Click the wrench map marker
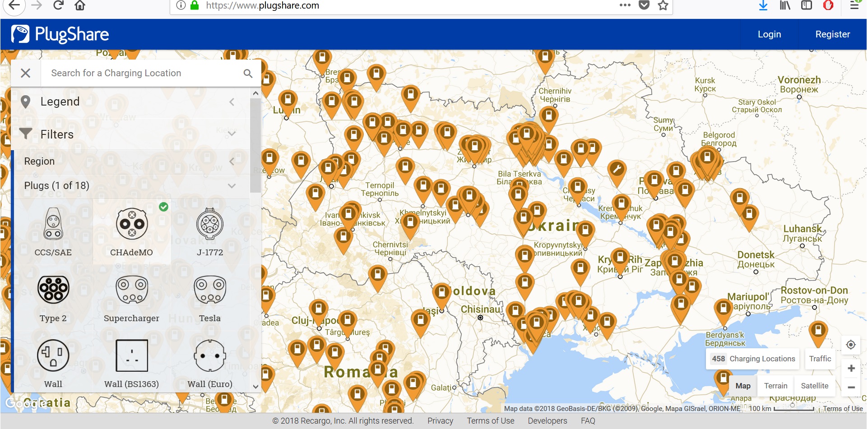 tap(617, 171)
